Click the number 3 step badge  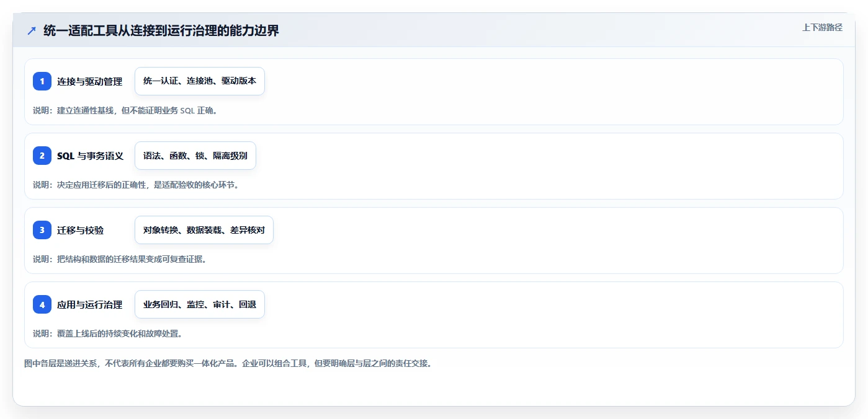(x=42, y=230)
